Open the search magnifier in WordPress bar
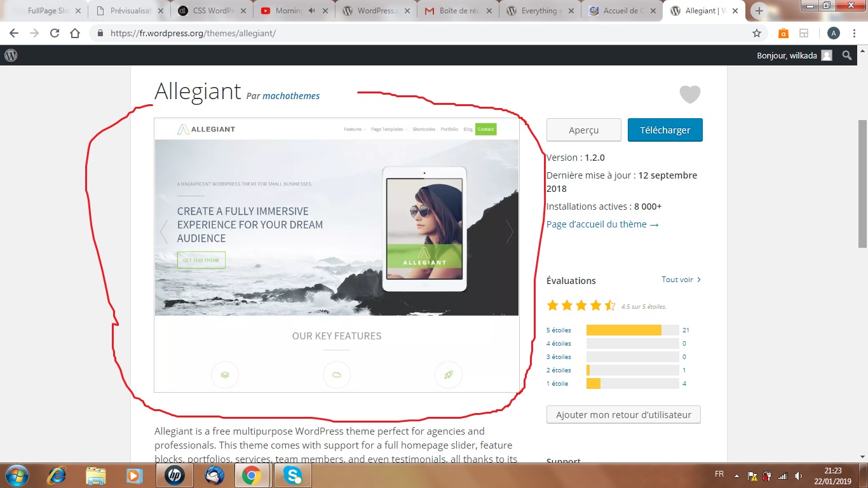This screenshot has height=488, width=868. (846, 55)
